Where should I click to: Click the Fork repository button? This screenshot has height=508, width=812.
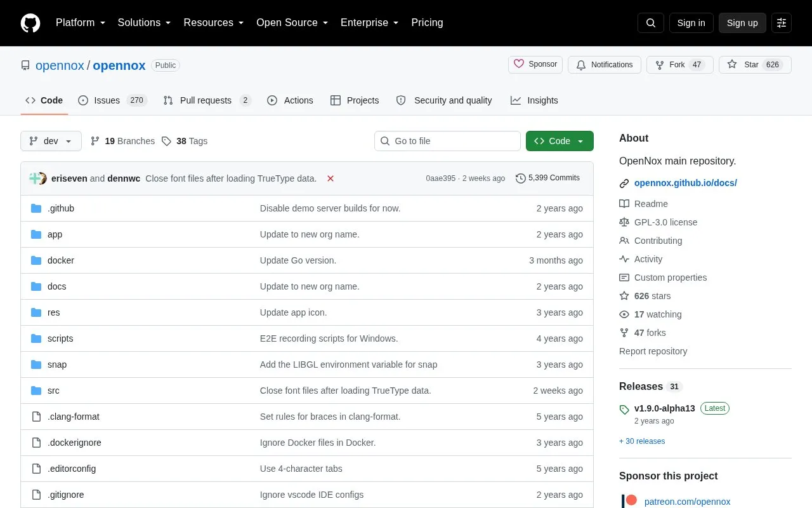point(680,65)
